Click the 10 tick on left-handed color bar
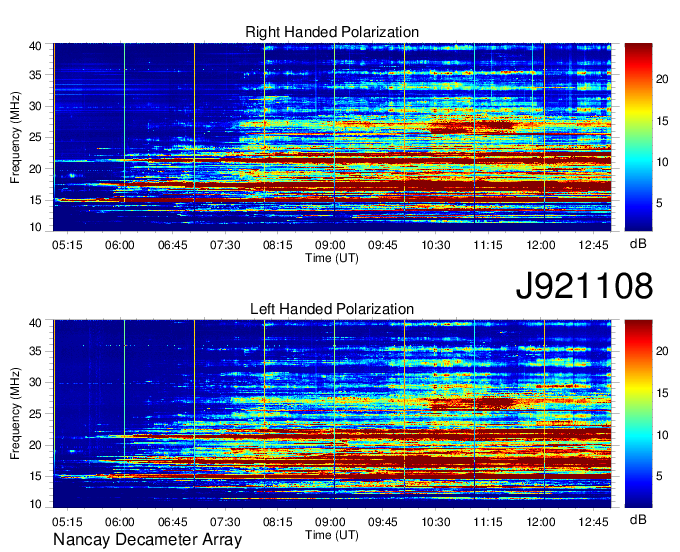The width and height of the screenshot is (680, 552). click(x=662, y=435)
